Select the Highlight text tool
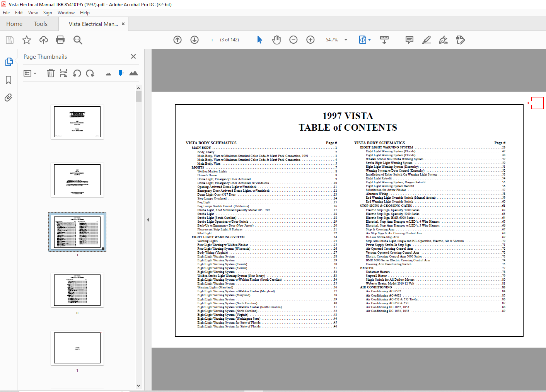The height and width of the screenshot is (392, 546). [x=427, y=40]
